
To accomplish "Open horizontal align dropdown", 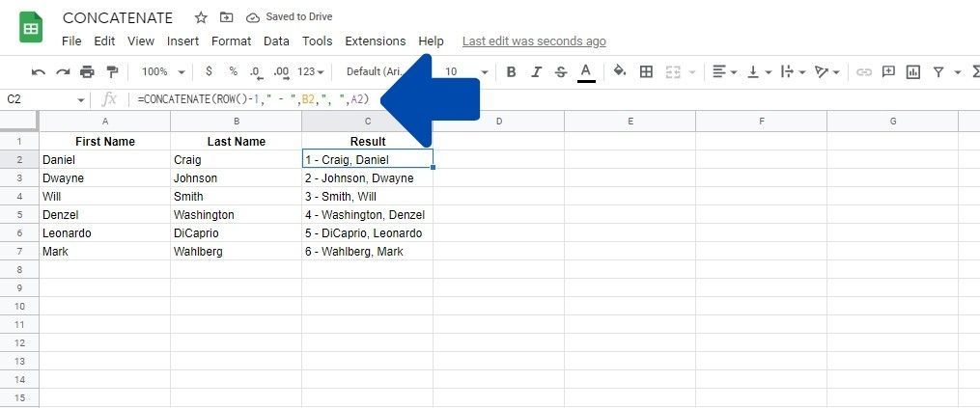I will pyautogui.click(x=725, y=71).
